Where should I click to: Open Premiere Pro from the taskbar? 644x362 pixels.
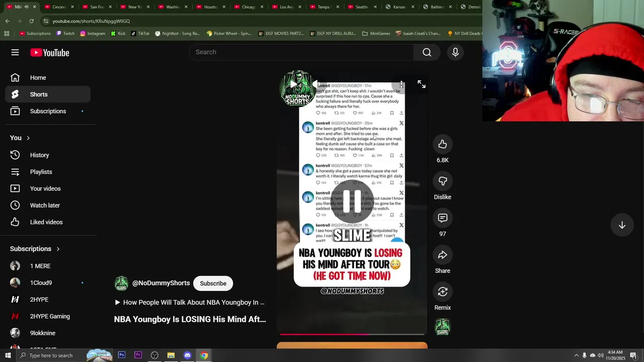tap(138, 355)
